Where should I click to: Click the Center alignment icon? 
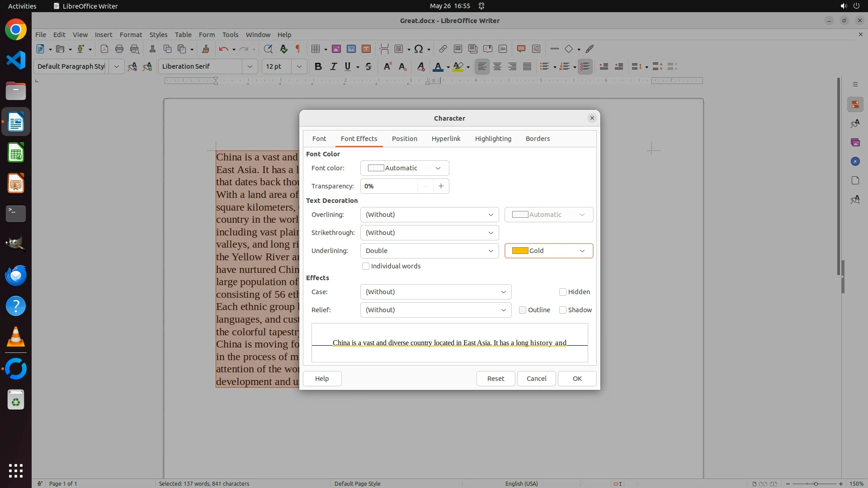[497, 66]
